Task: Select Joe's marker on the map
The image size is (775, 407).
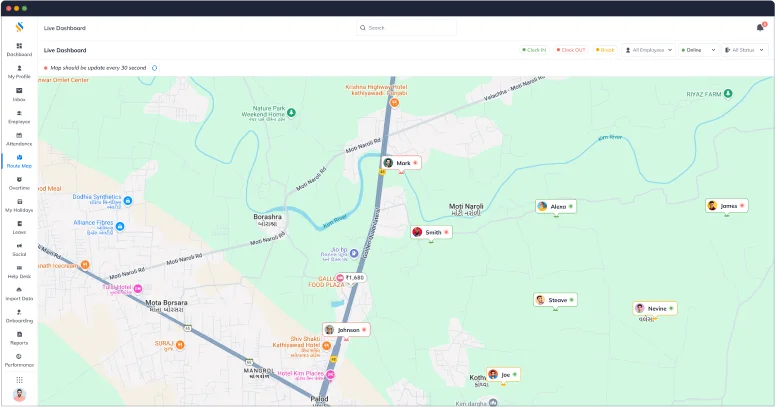Action: tap(503, 375)
